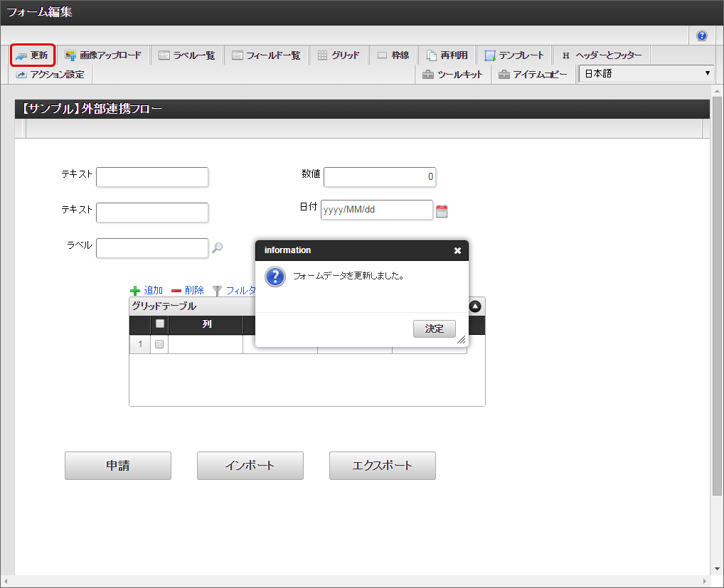This screenshot has height=588, width=724.
Task: Click the 更新 toolbar button
Action: pyautogui.click(x=33, y=55)
